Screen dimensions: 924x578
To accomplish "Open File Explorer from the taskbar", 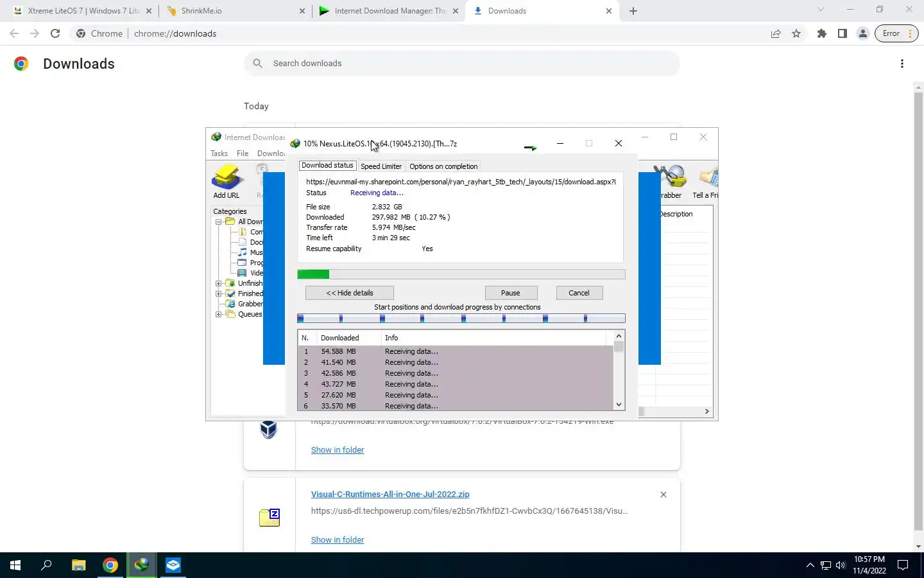I will [x=78, y=565].
